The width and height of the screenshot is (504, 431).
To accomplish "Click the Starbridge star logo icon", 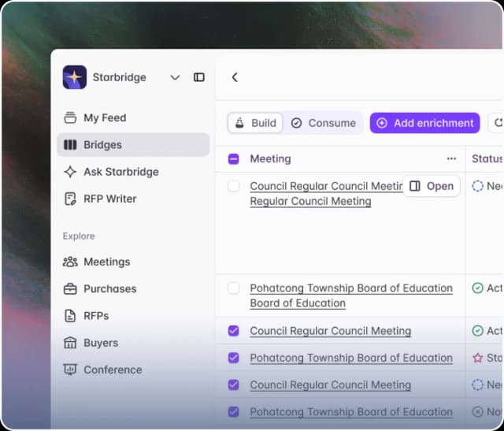I will pos(75,77).
